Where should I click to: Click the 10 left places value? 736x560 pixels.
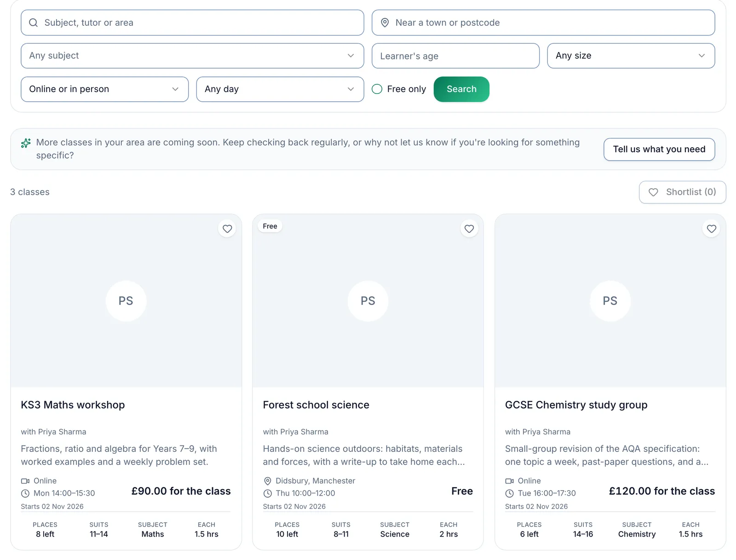click(287, 534)
